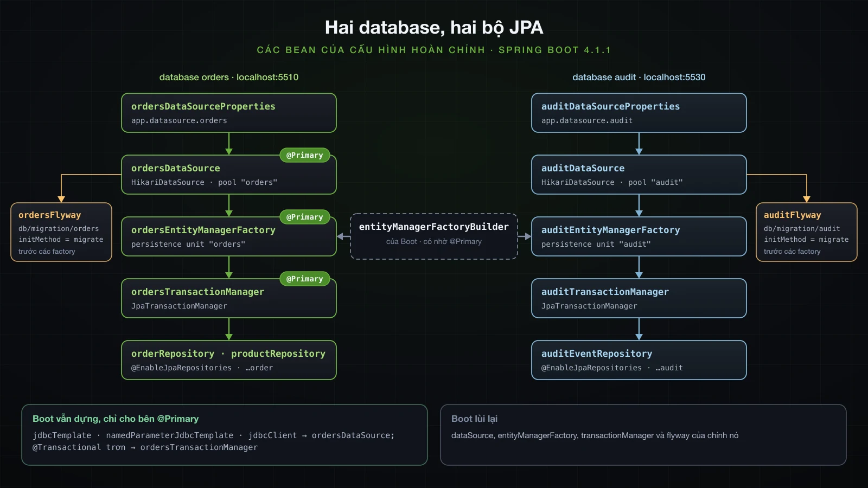Click the "database orders · localhost:5510" heading

[229, 77]
